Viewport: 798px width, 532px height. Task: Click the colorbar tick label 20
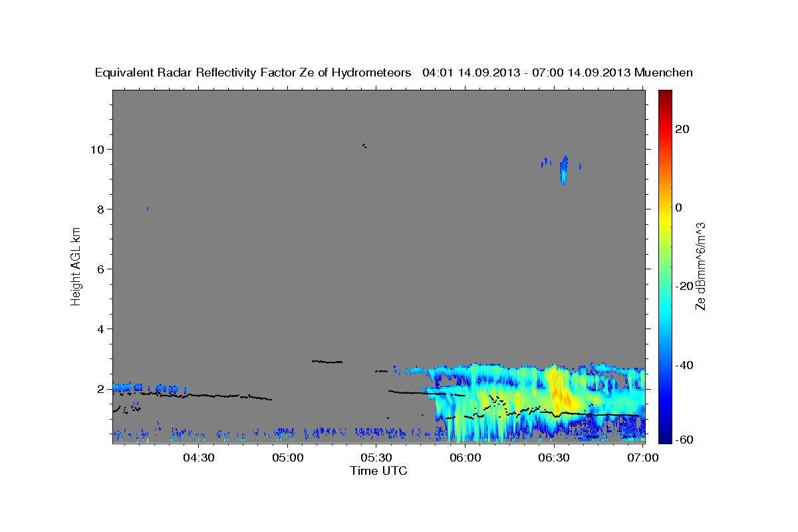pyautogui.click(x=682, y=129)
